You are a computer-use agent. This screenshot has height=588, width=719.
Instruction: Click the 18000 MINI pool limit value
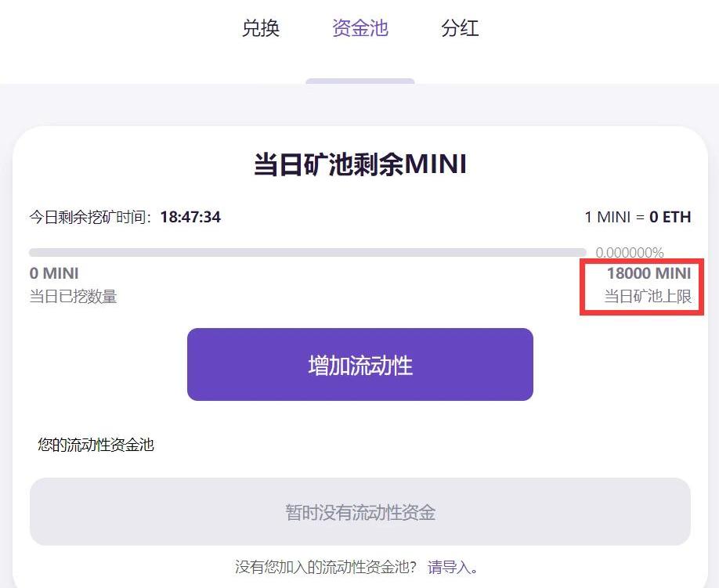(649, 273)
